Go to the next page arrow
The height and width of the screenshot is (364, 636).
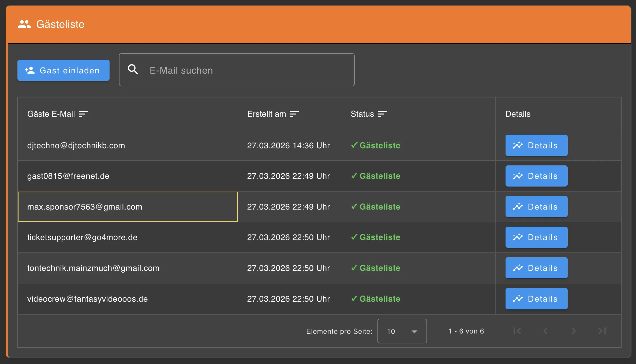tap(573, 331)
